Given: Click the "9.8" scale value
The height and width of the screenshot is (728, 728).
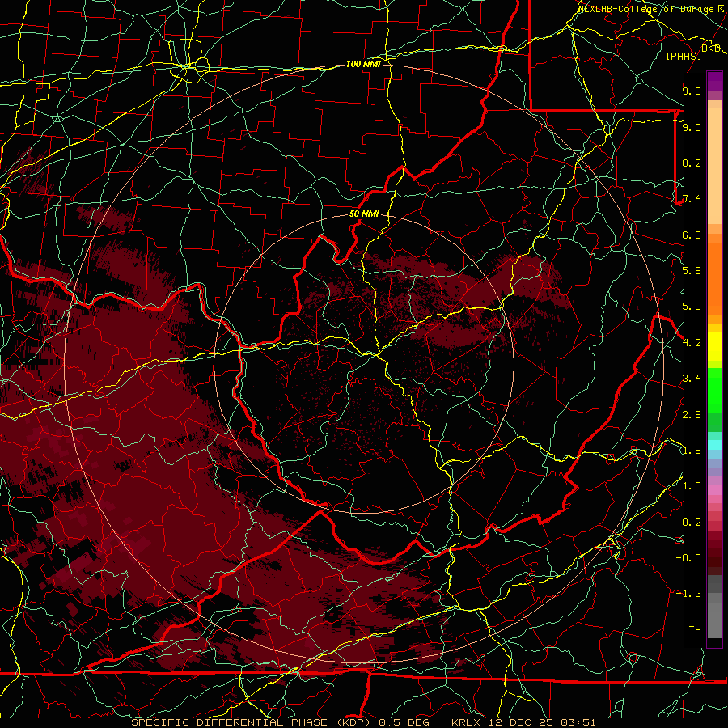Looking at the screenshot, I should click(x=692, y=91).
